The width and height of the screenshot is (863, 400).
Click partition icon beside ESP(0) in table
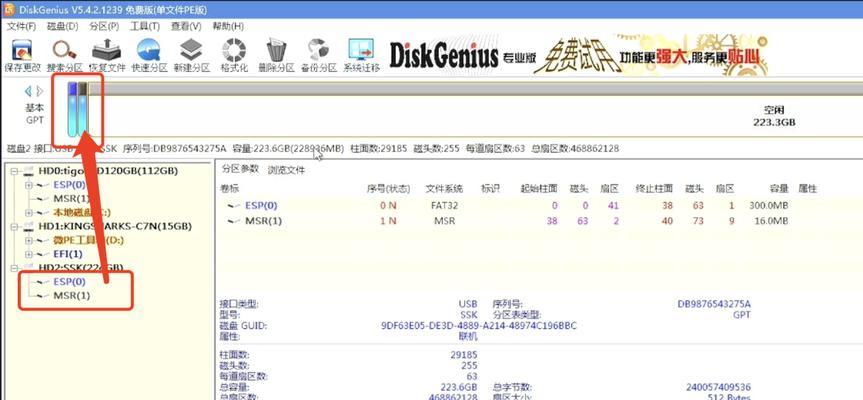click(234, 206)
